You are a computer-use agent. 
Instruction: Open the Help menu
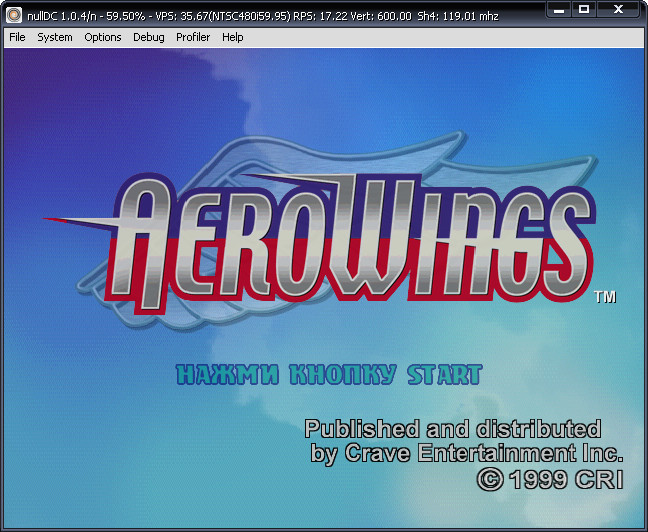tap(233, 37)
